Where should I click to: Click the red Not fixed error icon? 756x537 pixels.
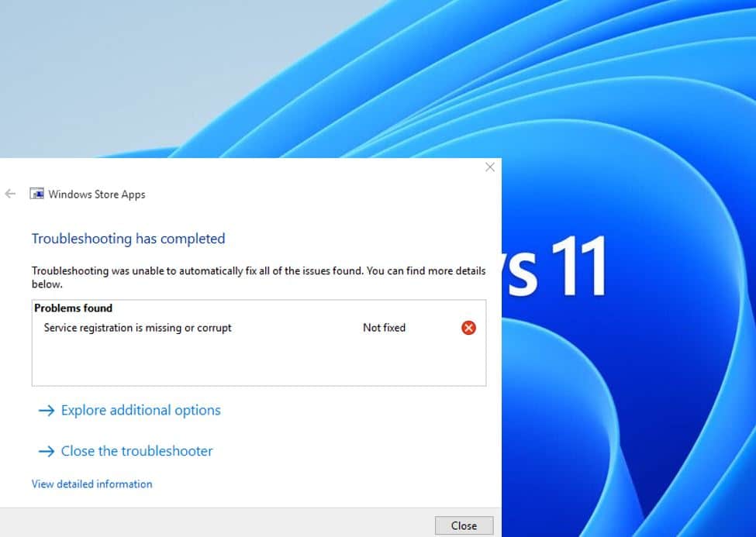click(x=468, y=328)
